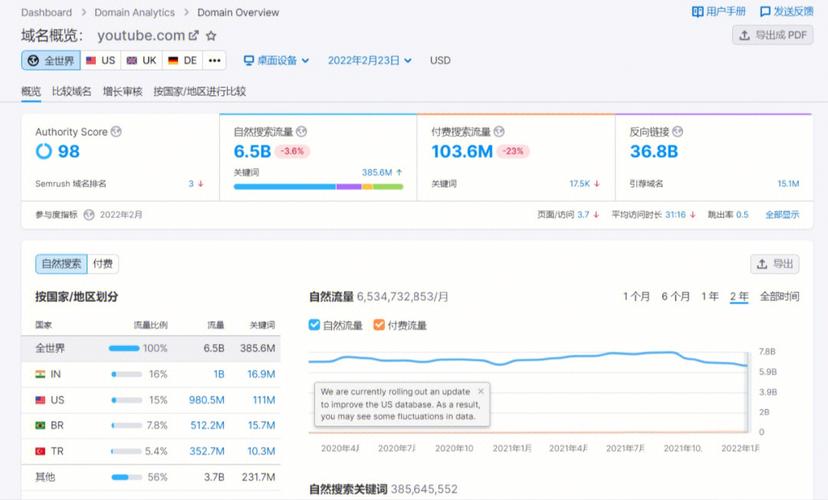
Task: Select 全世界 database
Action: pos(51,60)
